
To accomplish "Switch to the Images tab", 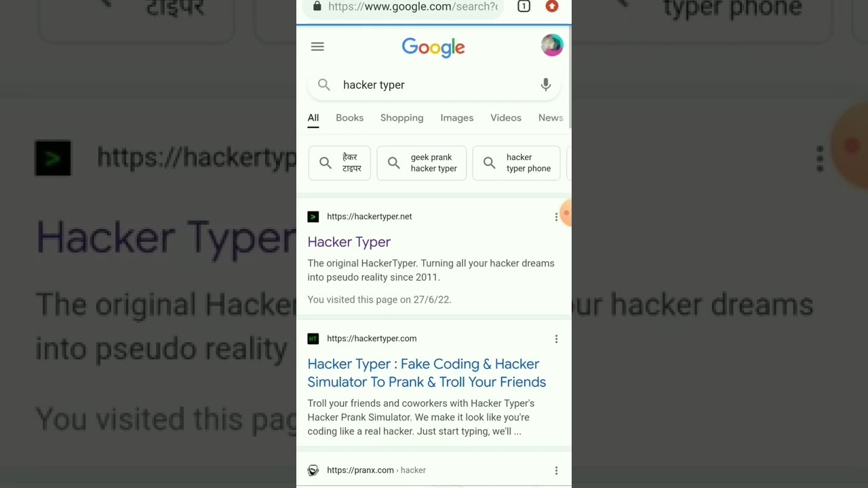I will (457, 118).
